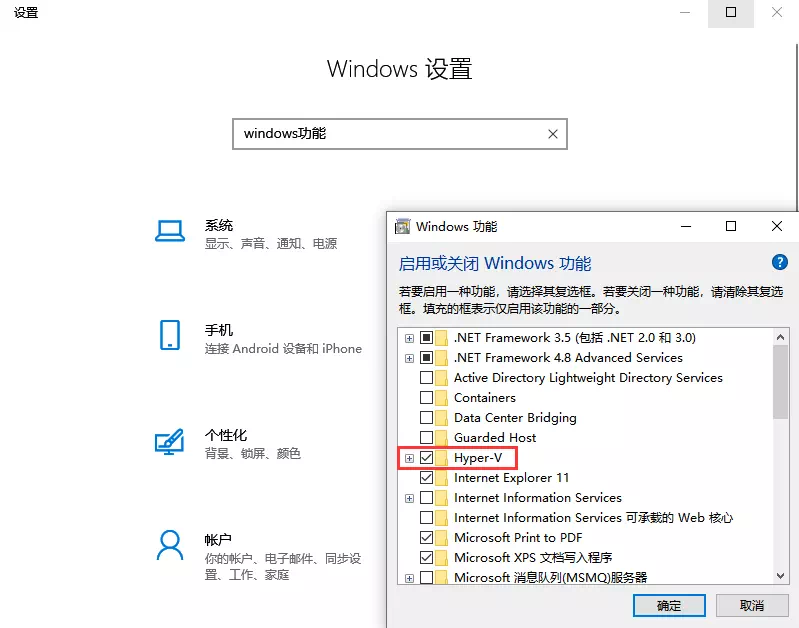Open the 手机 settings category
Image resolution: width=799 pixels, height=628 pixels.
click(x=258, y=339)
